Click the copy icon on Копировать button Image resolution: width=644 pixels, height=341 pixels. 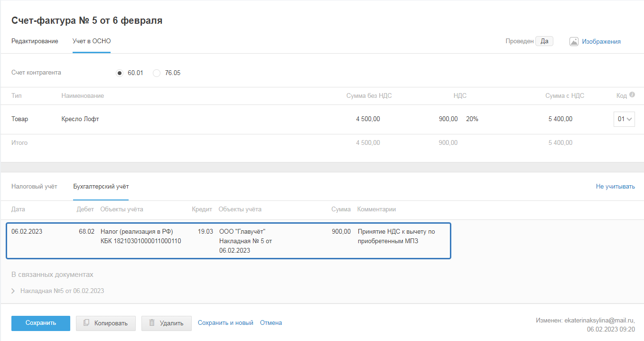tap(86, 323)
